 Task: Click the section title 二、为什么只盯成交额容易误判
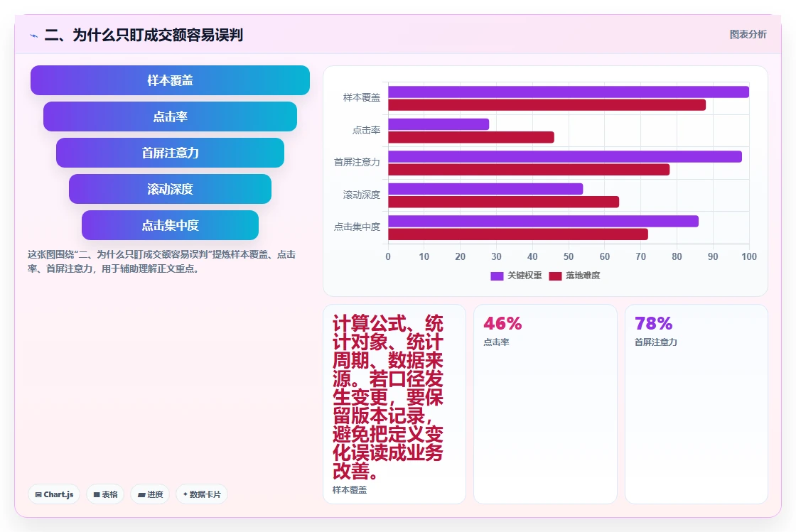(144, 35)
